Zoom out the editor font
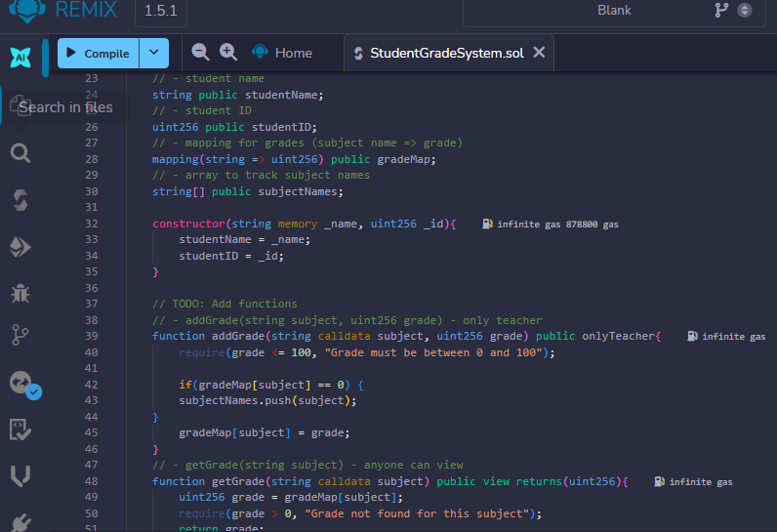The image size is (777, 532). 200,52
